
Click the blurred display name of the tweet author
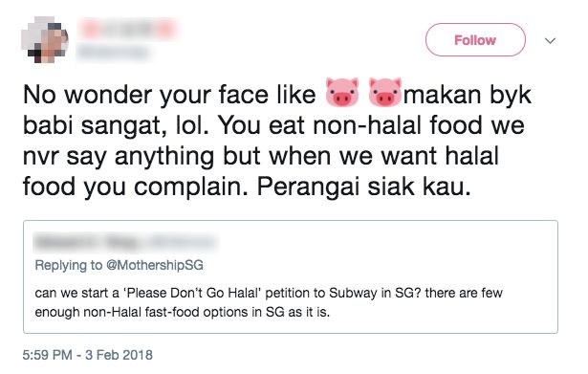coord(127,29)
